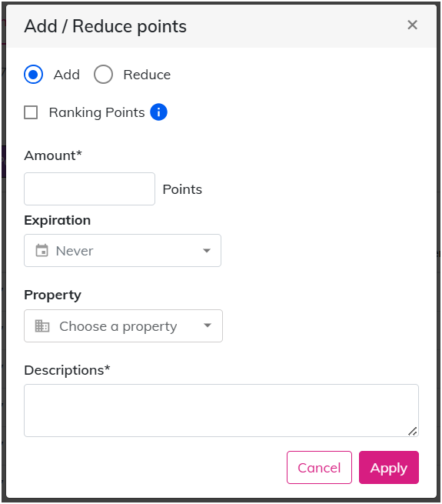442x504 pixels.
Task: Click 'Choose a property' placeholder text
Action: (118, 326)
